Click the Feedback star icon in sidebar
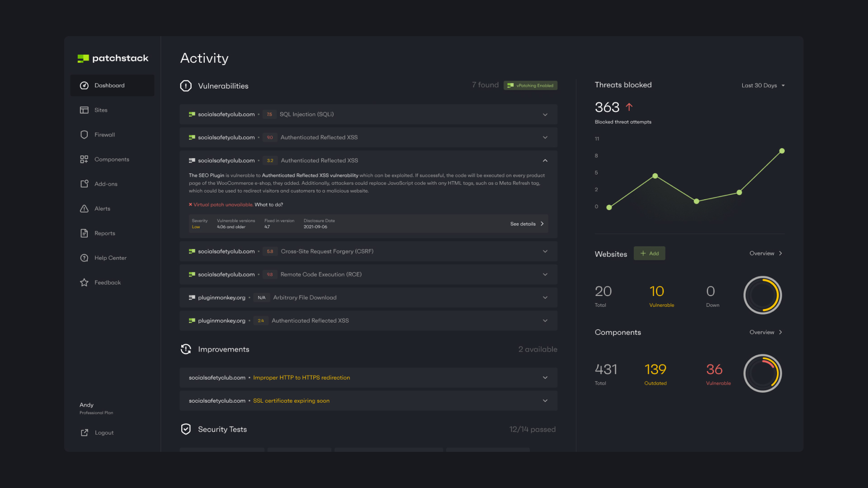868x488 pixels. [x=84, y=282]
